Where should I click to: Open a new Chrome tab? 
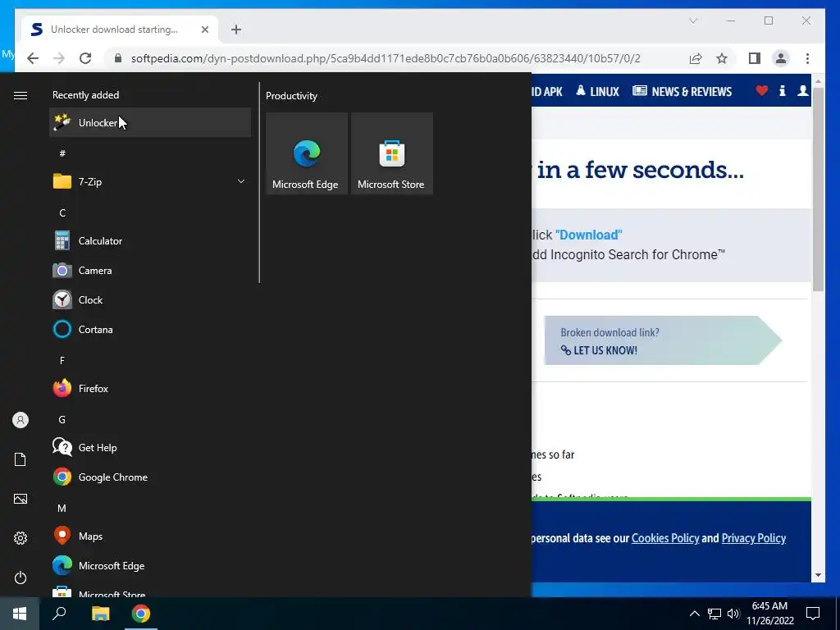pyautogui.click(x=236, y=30)
